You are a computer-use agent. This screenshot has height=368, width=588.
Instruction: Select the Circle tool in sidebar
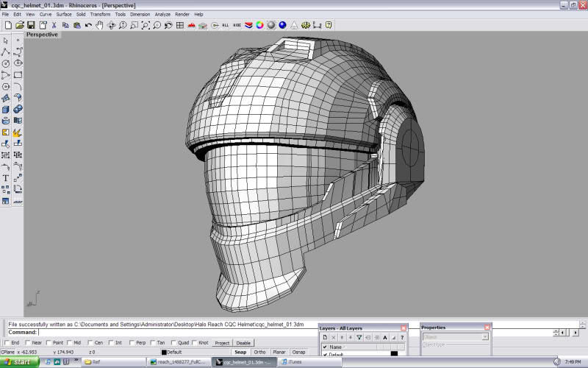click(6, 63)
